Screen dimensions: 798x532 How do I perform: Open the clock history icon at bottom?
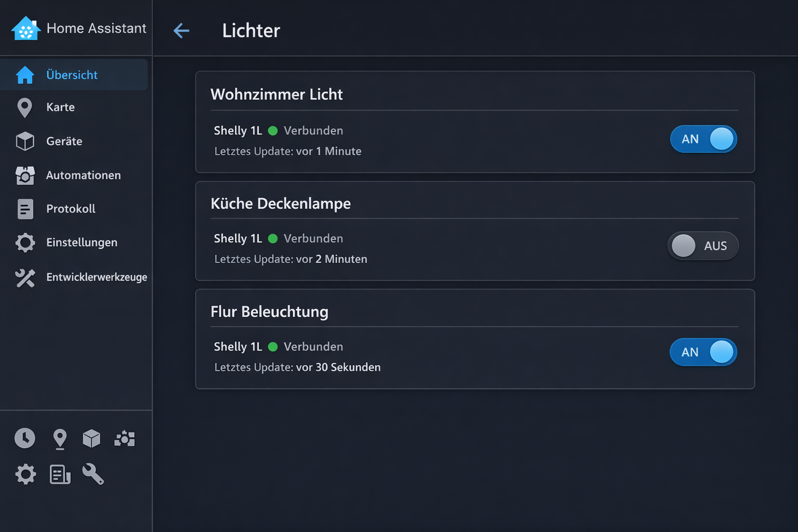click(24, 438)
